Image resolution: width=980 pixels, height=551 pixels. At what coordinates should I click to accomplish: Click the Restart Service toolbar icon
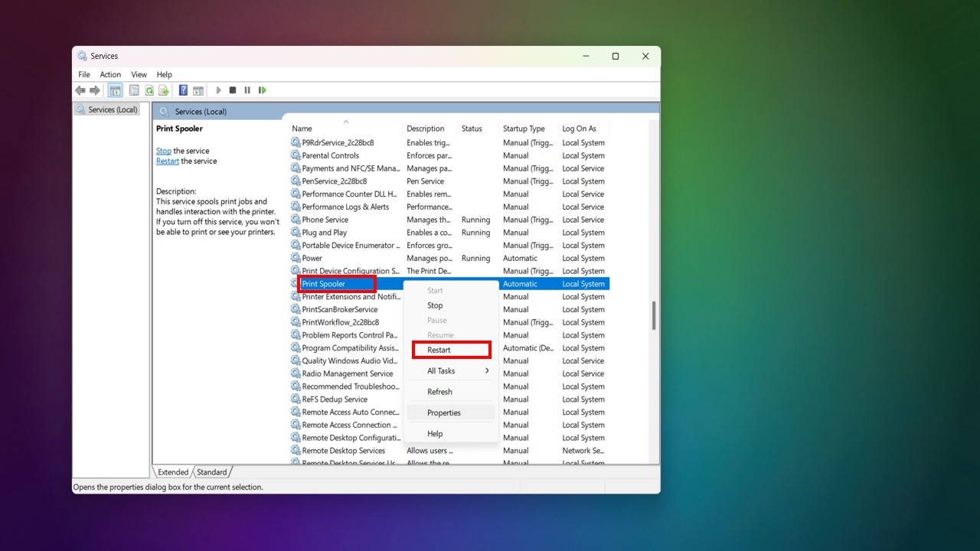(x=263, y=90)
